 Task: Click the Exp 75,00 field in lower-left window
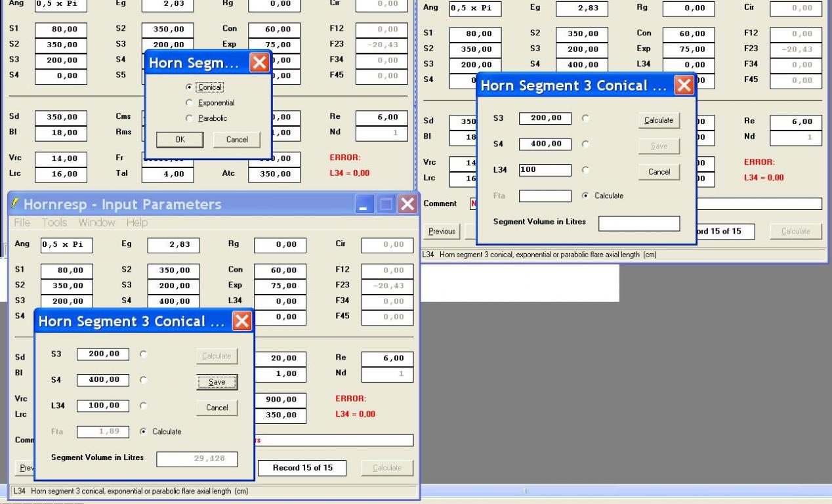[280, 285]
